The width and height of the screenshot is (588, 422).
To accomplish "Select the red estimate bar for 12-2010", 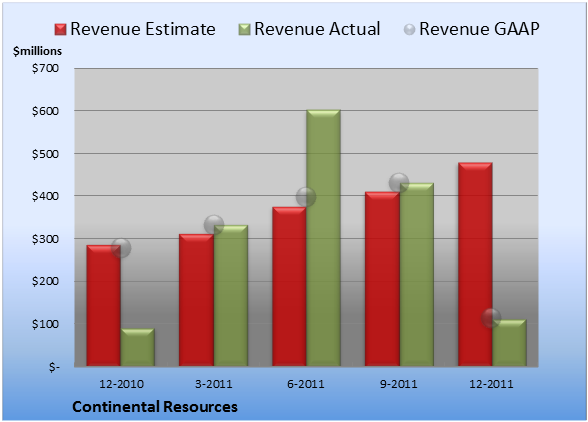I will (x=104, y=305).
